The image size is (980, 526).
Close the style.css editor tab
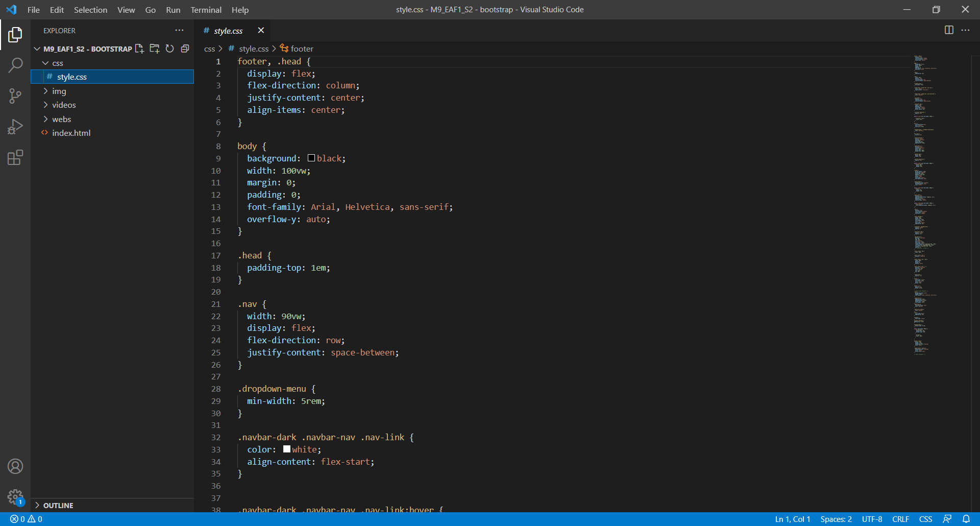click(x=261, y=31)
